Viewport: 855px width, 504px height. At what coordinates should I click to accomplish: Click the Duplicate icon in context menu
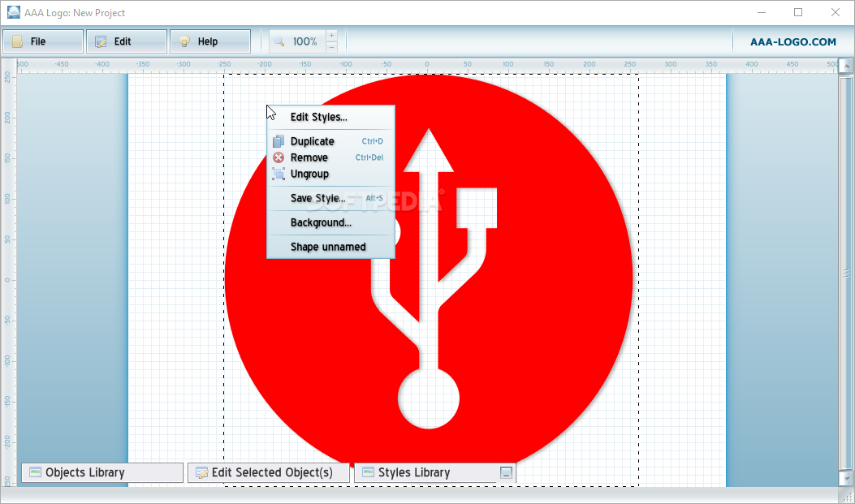pyautogui.click(x=279, y=141)
